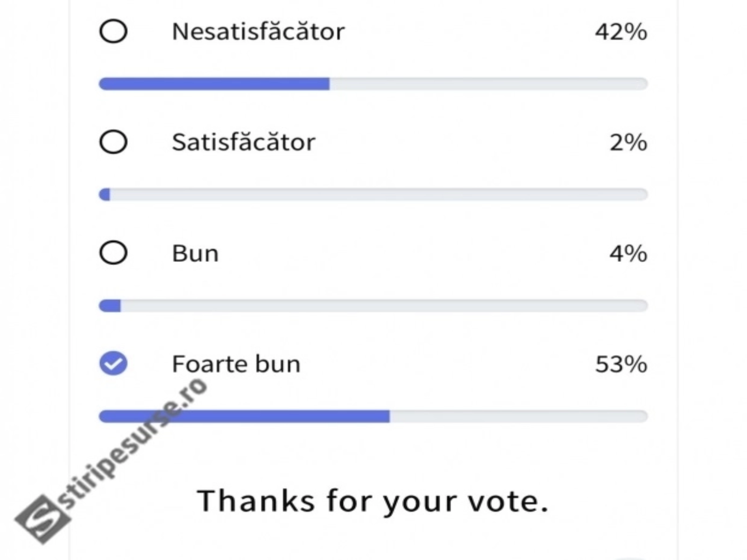Click the Nesatisfăcător option label
The height and width of the screenshot is (560, 747).
pos(258,32)
